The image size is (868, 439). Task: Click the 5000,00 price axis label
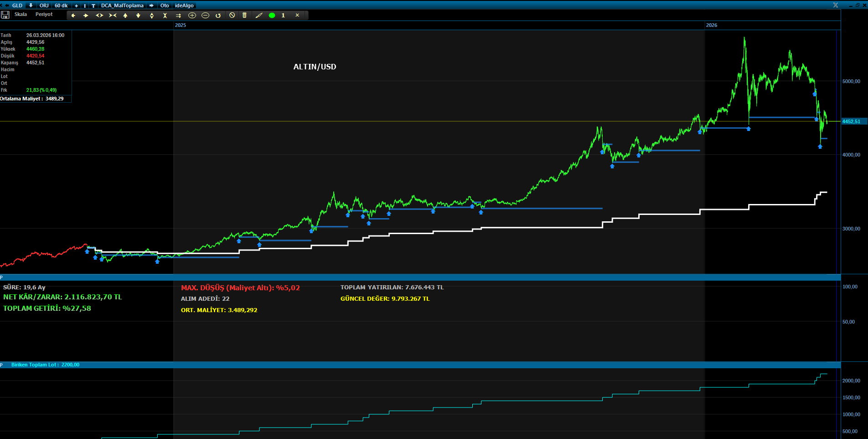point(851,81)
